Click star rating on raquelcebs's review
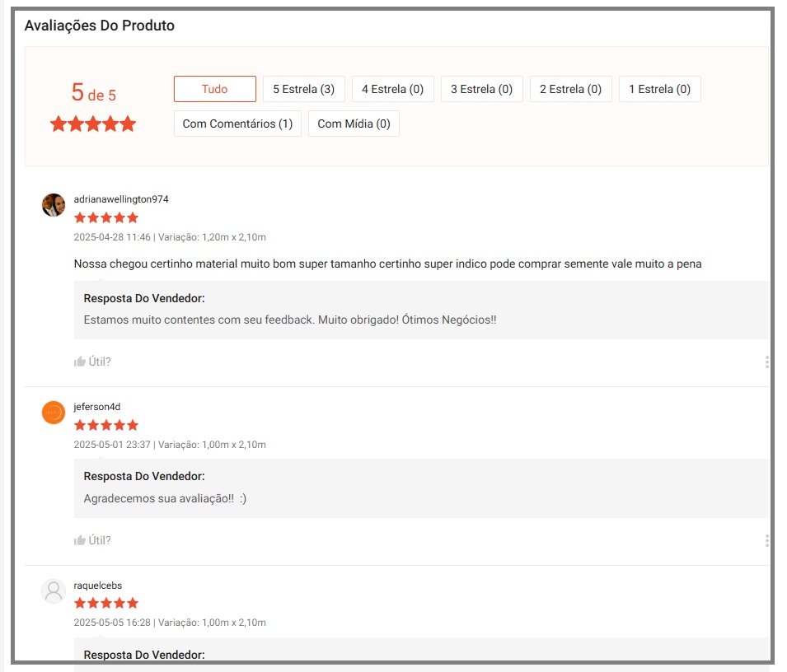Viewport: 787px width, 672px height. (x=106, y=604)
